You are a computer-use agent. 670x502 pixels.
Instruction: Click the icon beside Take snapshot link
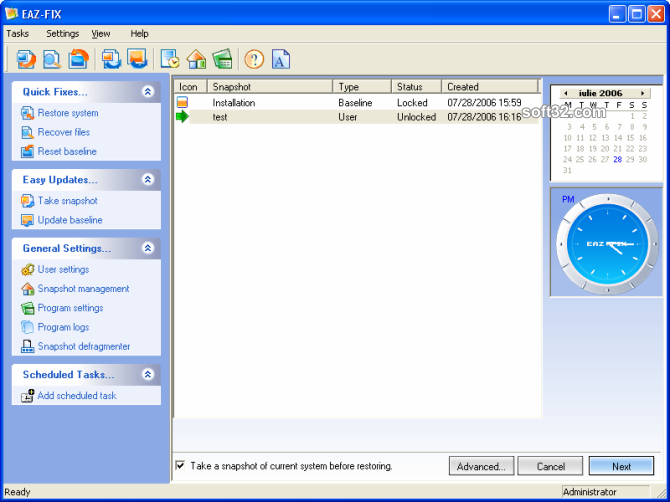click(27, 201)
